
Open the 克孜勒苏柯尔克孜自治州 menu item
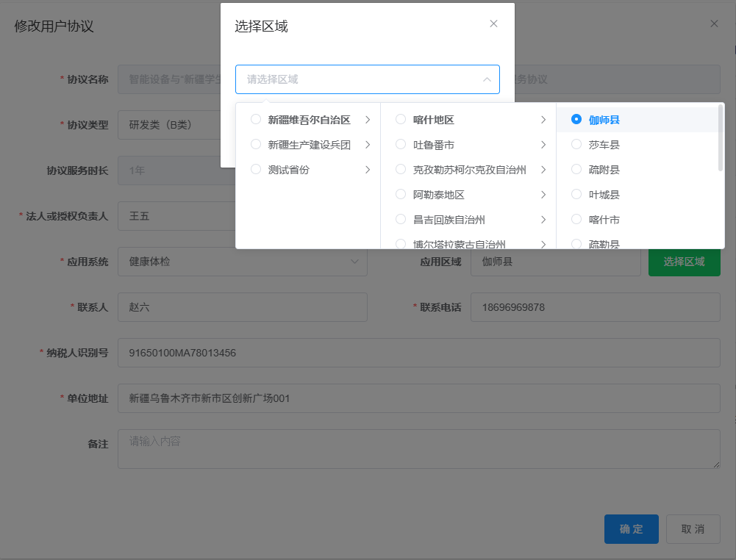tap(469, 170)
